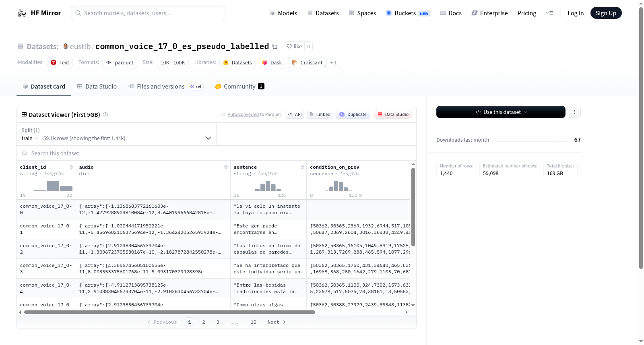Click the like count number
This screenshot has width=644, height=345.
point(309,46)
